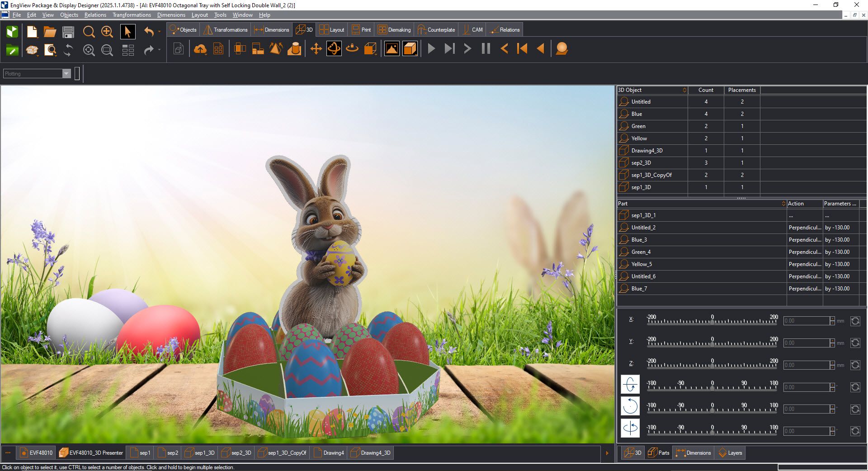
Task: Open the File menu
Action: pyautogui.click(x=17, y=15)
